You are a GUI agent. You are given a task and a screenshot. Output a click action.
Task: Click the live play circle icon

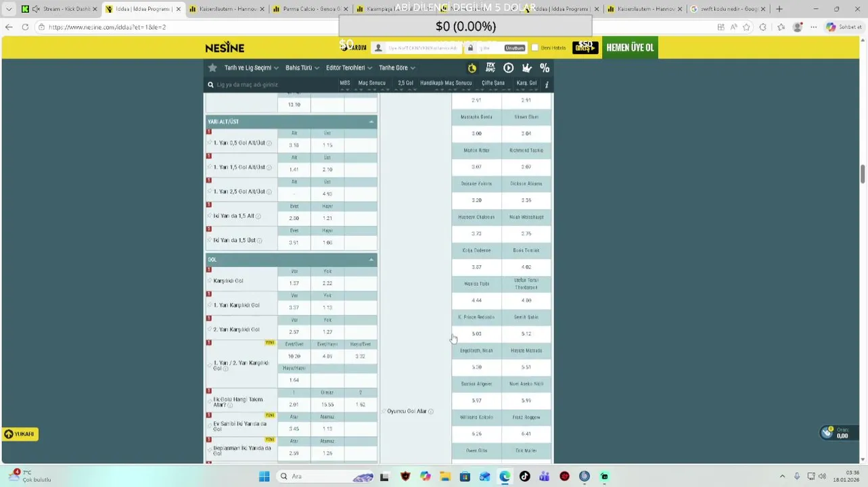(508, 68)
